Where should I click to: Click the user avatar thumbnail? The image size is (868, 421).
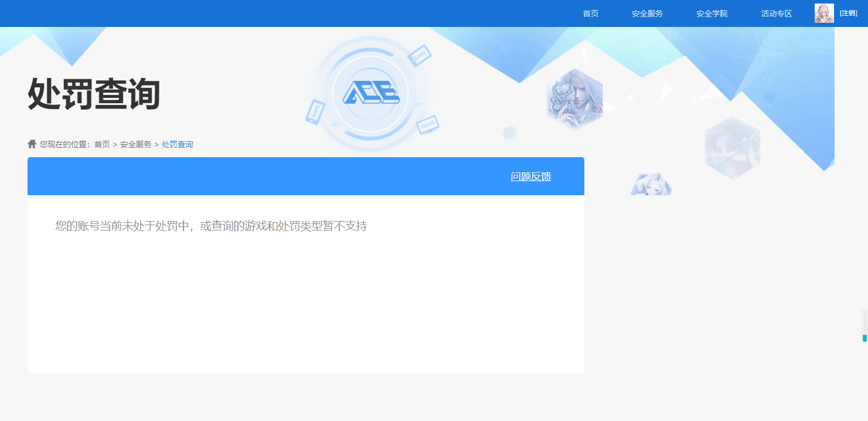(x=824, y=13)
